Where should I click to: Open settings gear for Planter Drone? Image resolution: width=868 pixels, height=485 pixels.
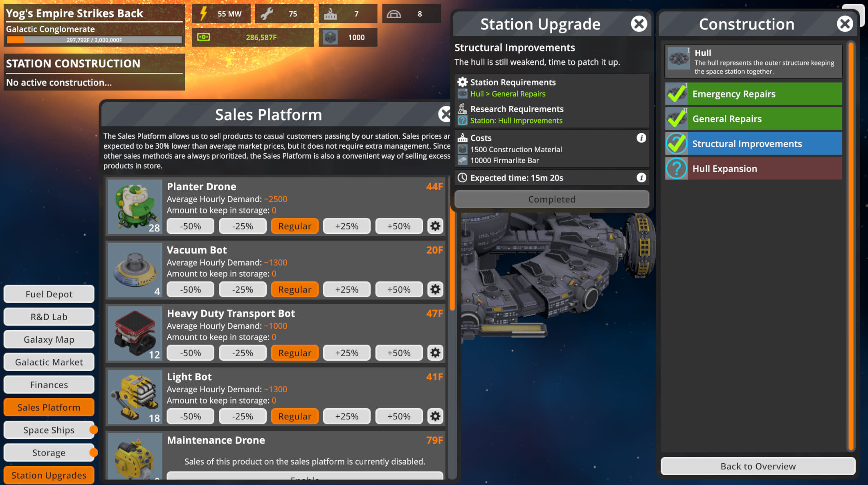pyautogui.click(x=435, y=226)
